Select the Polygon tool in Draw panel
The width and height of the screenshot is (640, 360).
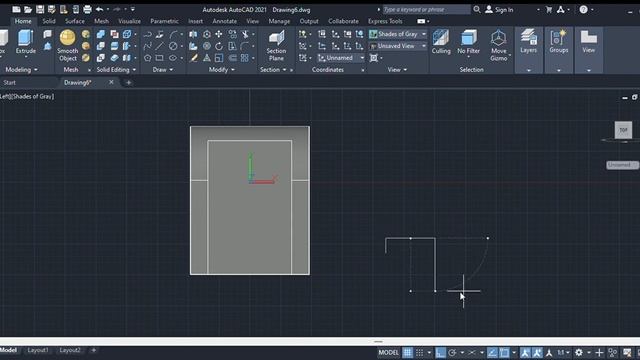pos(147,58)
